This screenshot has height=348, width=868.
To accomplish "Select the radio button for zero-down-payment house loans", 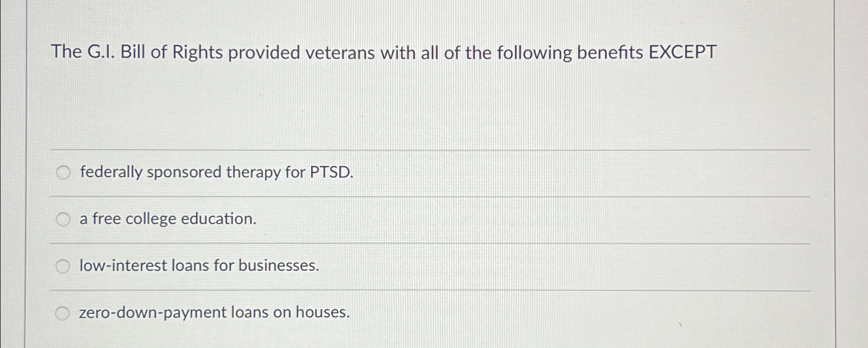I will coord(63,313).
